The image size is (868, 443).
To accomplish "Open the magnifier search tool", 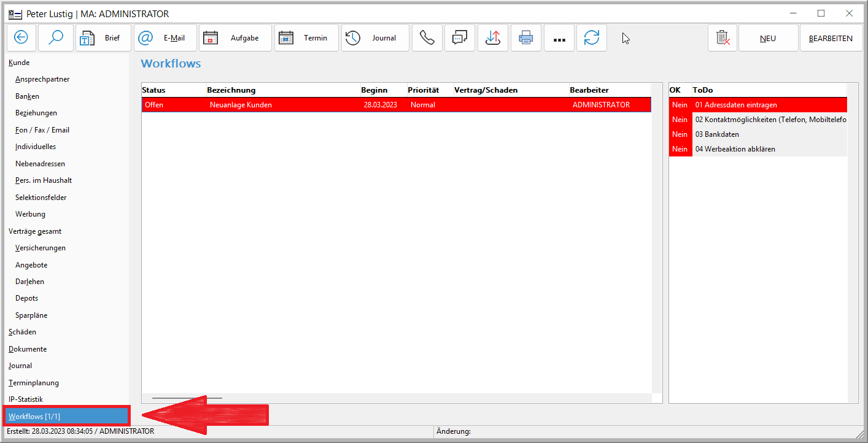I will point(56,38).
